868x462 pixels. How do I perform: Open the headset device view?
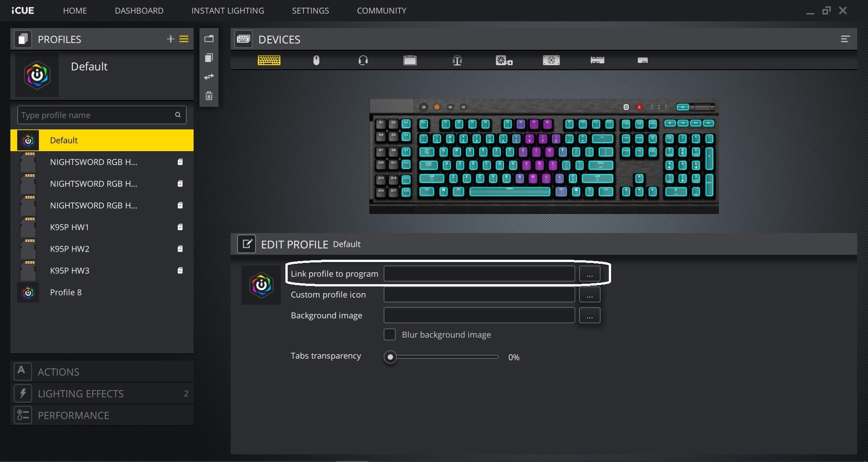click(x=363, y=60)
